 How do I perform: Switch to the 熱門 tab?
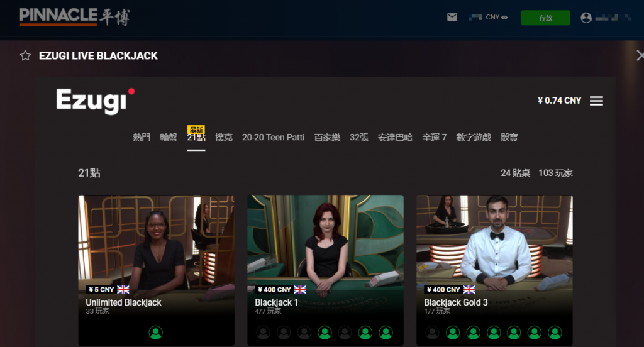pyautogui.click(x=142, y=137)
